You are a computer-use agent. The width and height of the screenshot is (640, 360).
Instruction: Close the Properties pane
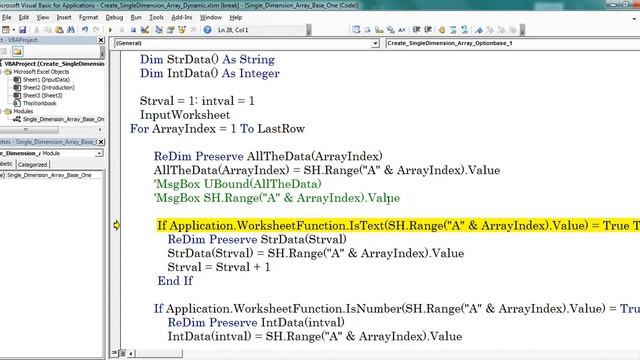101,142
